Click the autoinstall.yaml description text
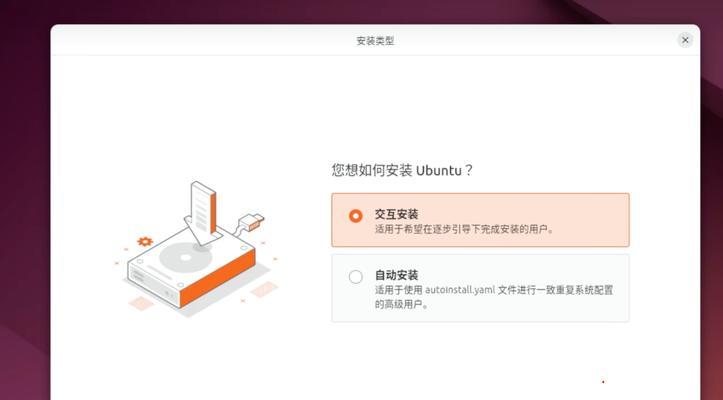Screen dimensions: 723x400 coord(494,297)
